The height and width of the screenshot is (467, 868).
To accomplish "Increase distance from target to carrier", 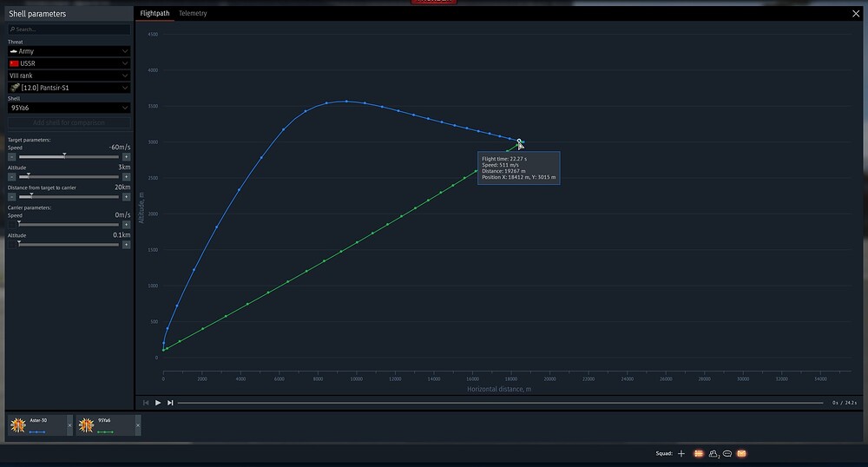I will pyautogui.click(x=126, y=197).
